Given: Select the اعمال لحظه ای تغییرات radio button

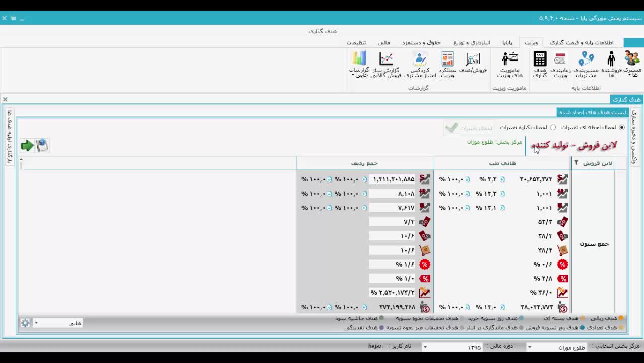Looking at the screenshot, I should click(622, 128).
